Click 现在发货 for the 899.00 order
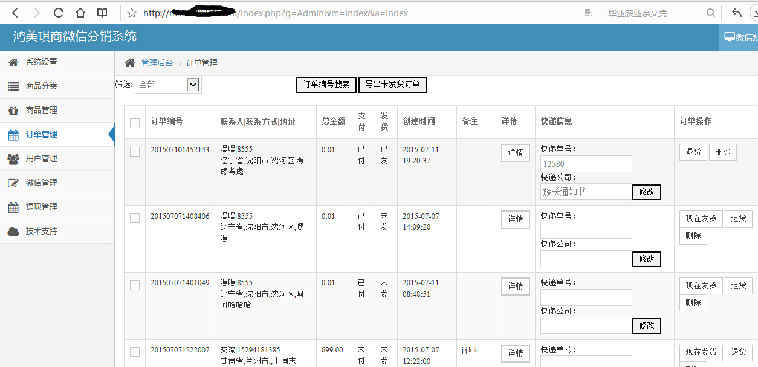This screenshot has height=367, width=758. (701, 352)
